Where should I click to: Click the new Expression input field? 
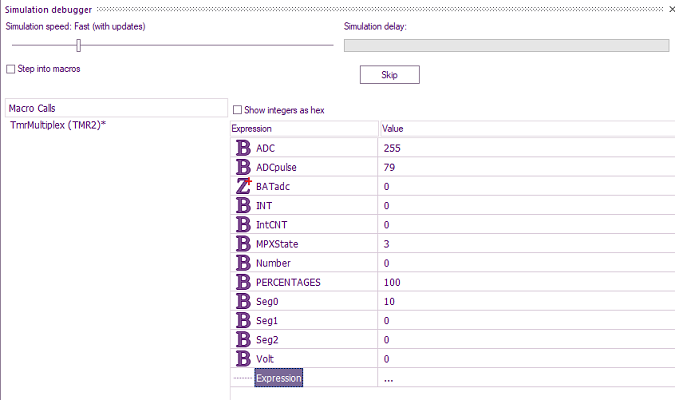279,378
